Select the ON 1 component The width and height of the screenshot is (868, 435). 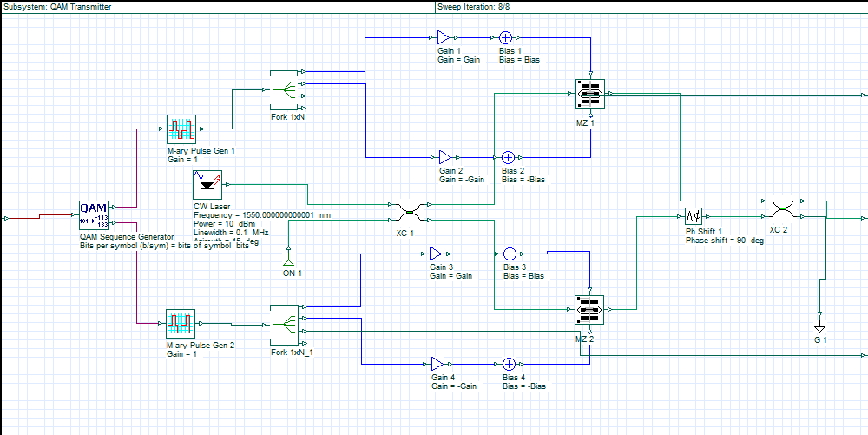(286, 260)
